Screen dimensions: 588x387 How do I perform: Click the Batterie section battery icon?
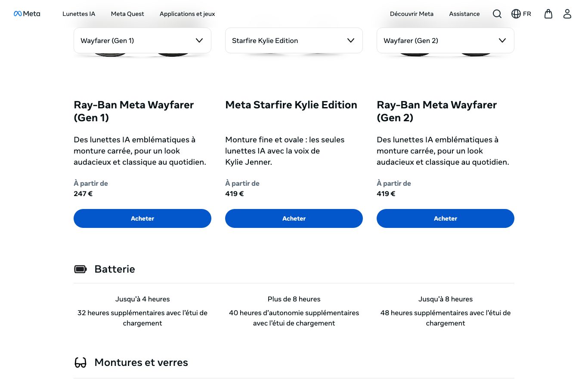[80, 269]
